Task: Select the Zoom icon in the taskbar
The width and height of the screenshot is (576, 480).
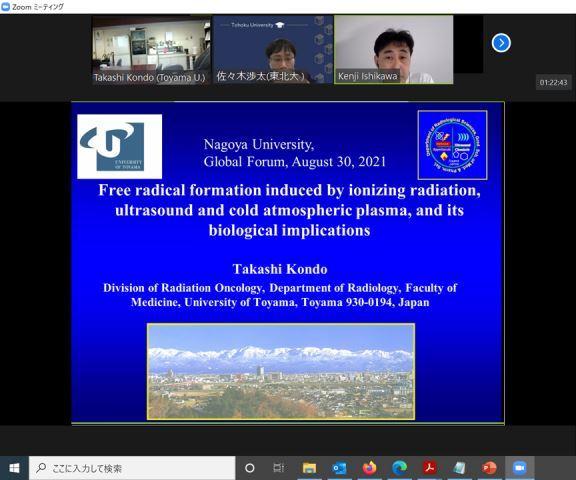Action: 519,468
